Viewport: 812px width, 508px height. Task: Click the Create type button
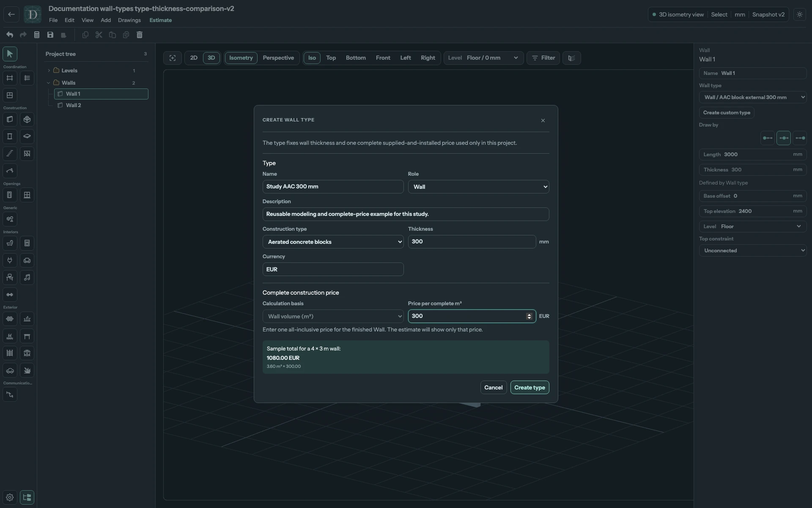point(529,387)
